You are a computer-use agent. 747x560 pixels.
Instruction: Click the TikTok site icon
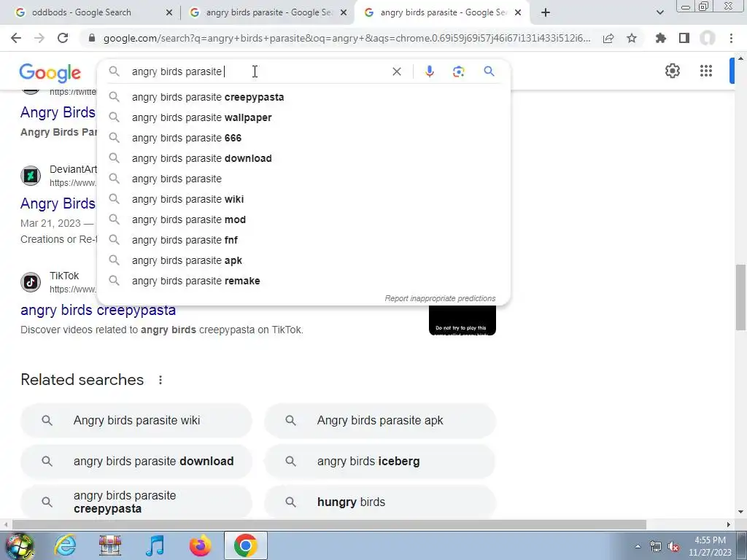pos(31,282)
